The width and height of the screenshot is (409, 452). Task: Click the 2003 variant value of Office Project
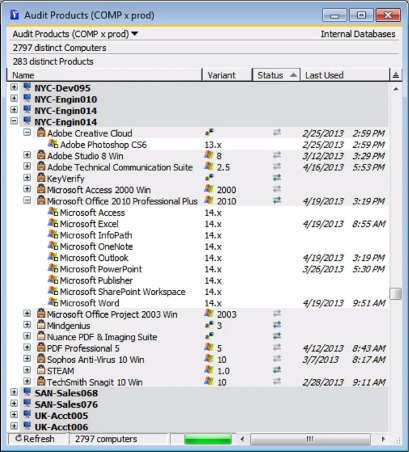(x=227, y=314)
